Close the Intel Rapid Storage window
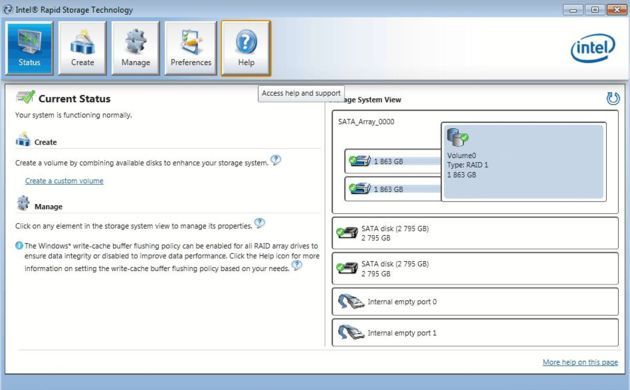The width and height of the screenshot is (630, 390). [x=617, y=10]
